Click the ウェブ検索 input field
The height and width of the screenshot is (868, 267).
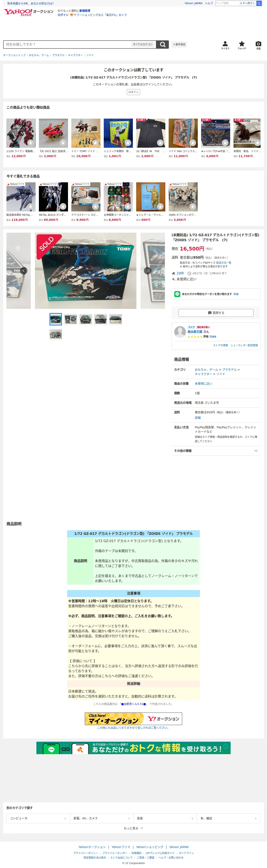pyautogui.click(x=227, y=3)
